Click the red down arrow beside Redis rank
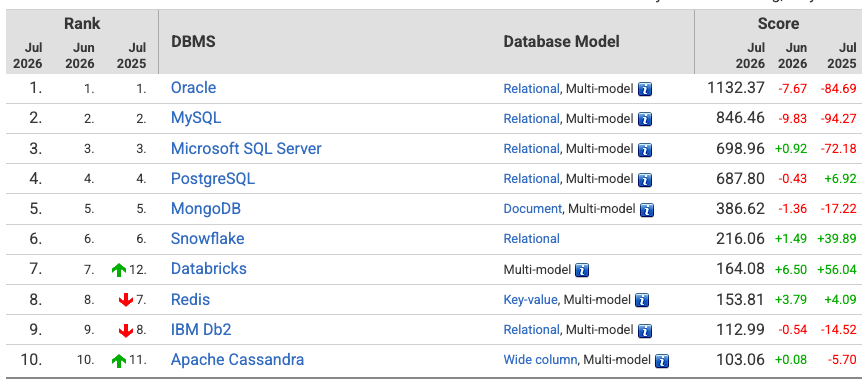868x382 pixels. tap(126, 300)
